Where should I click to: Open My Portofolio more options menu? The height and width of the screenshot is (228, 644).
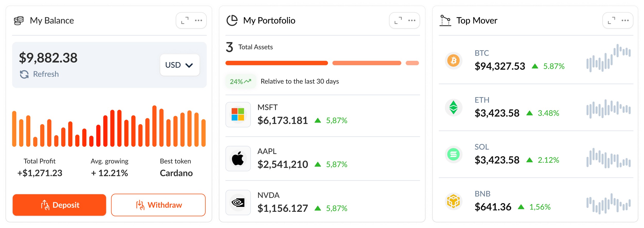(x=412, y=20)
